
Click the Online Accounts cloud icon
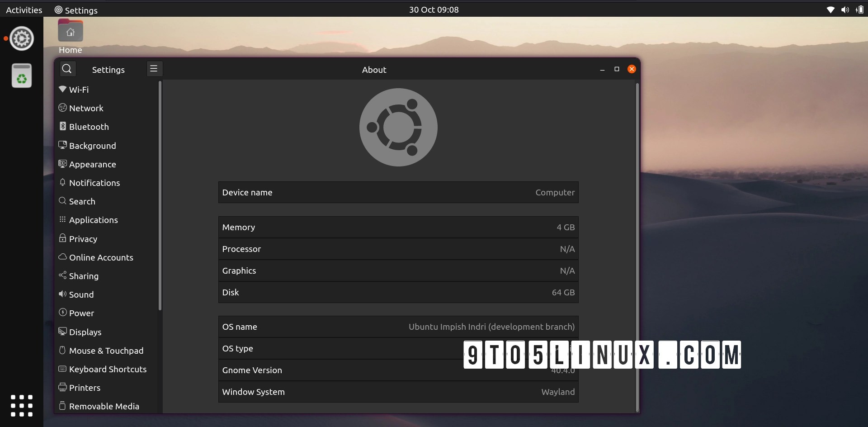click(x=62, y=257)
